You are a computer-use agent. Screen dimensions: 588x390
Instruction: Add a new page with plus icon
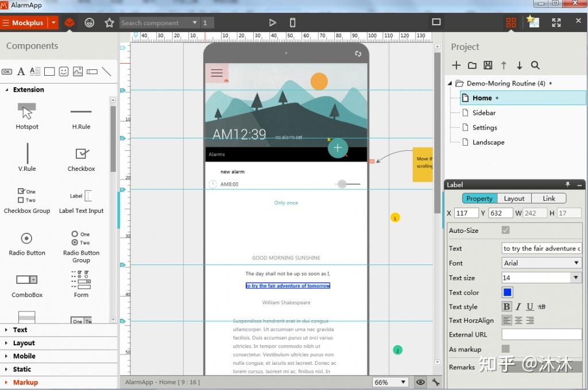[x=456, y=65]
